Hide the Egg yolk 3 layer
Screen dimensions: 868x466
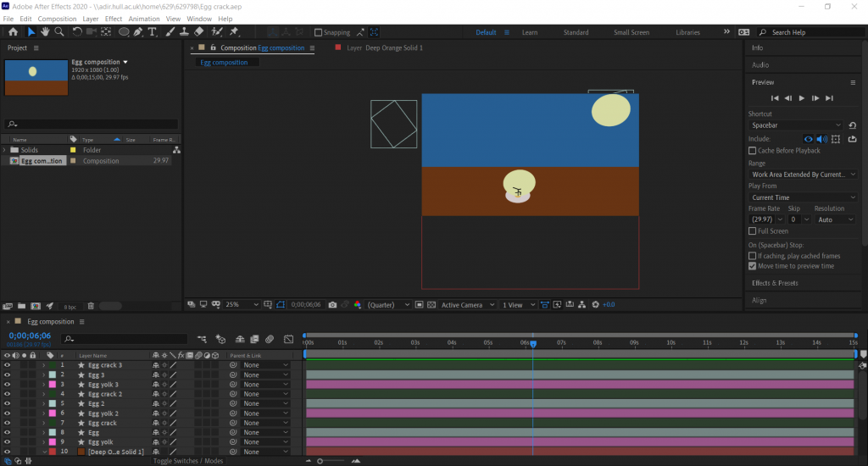[x=7, y=385]
